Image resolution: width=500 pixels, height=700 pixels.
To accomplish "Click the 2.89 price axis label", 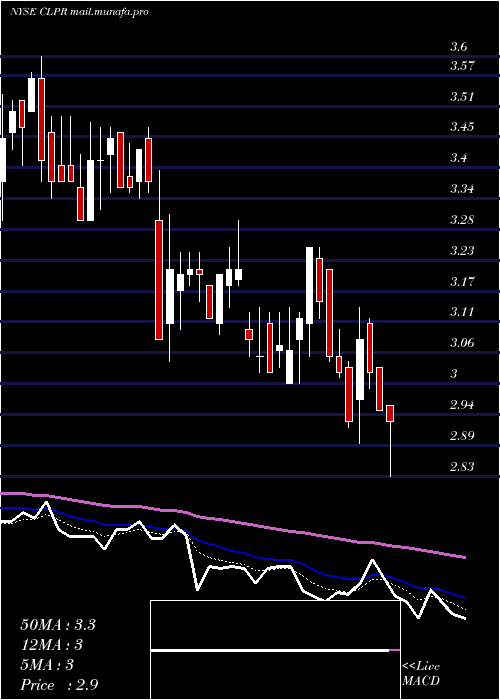I will (462, 436).
